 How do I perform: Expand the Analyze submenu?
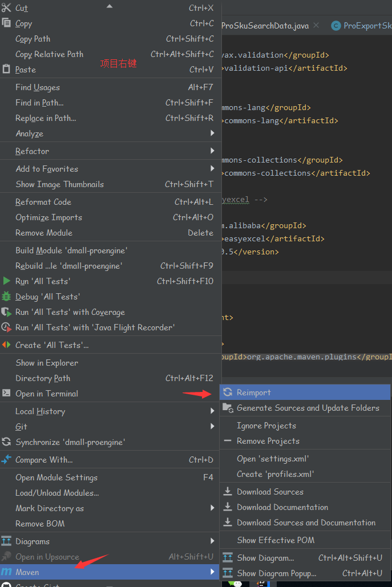click(x=212, y=133)
